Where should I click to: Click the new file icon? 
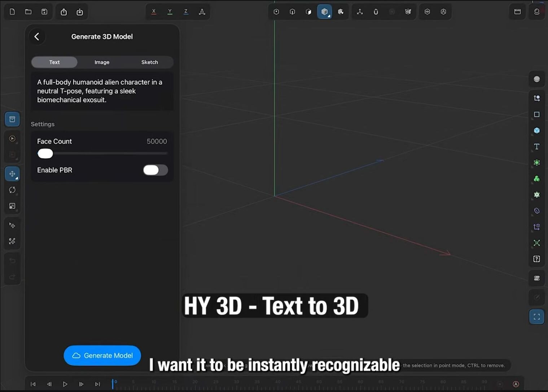click(x=12, y=12)
